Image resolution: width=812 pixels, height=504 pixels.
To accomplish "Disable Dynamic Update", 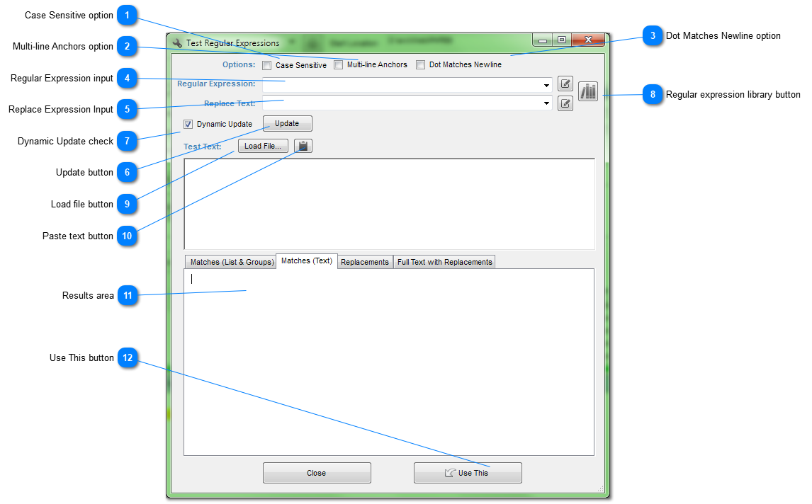I will pyautogui.click(x=188, y=124).
